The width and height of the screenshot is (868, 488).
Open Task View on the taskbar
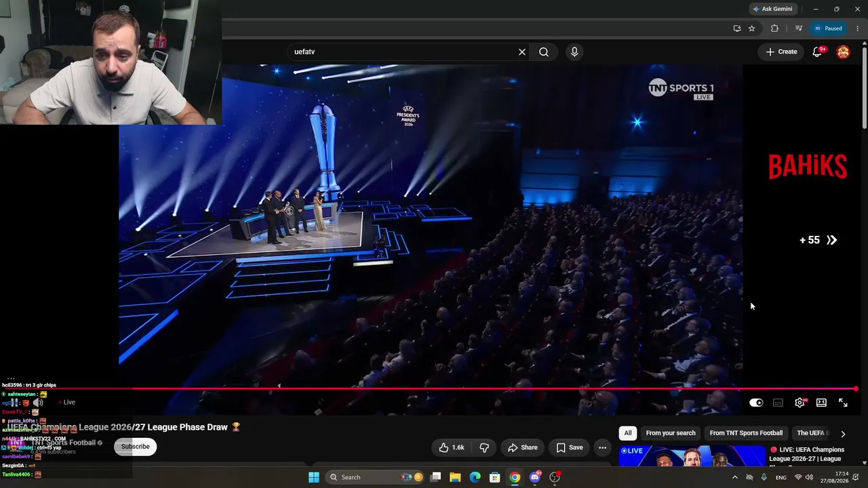pyautogui.click(x=435, y=477)
